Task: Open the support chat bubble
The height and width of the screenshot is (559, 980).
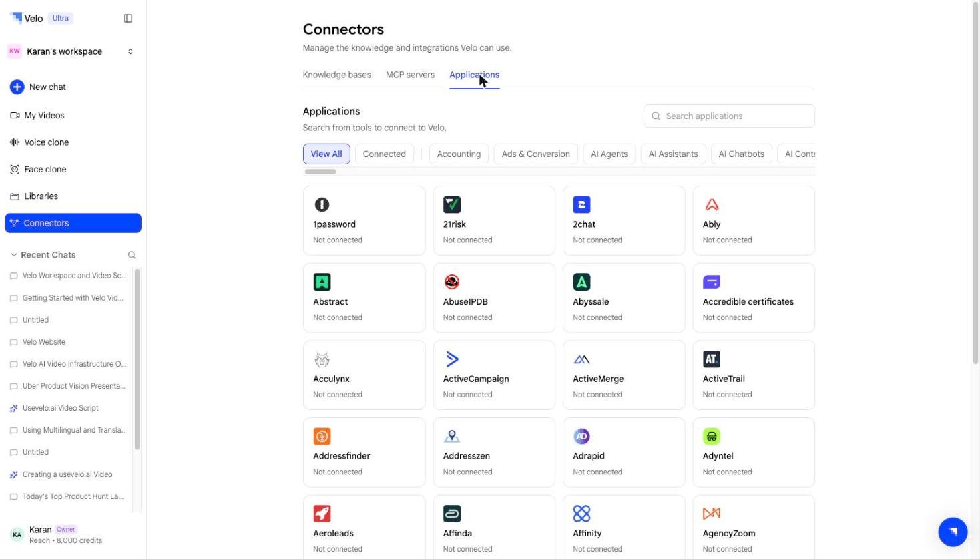Action: tap(953, 532)
